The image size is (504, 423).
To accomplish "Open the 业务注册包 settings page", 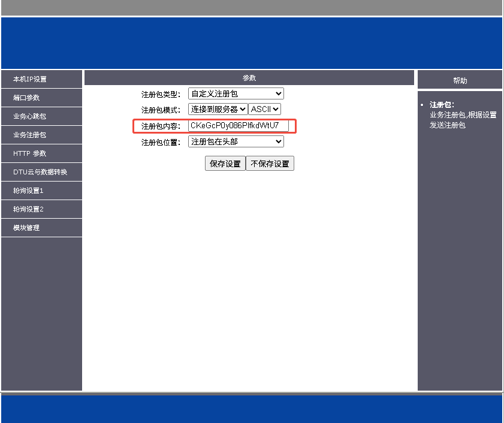I will (30, 135).
